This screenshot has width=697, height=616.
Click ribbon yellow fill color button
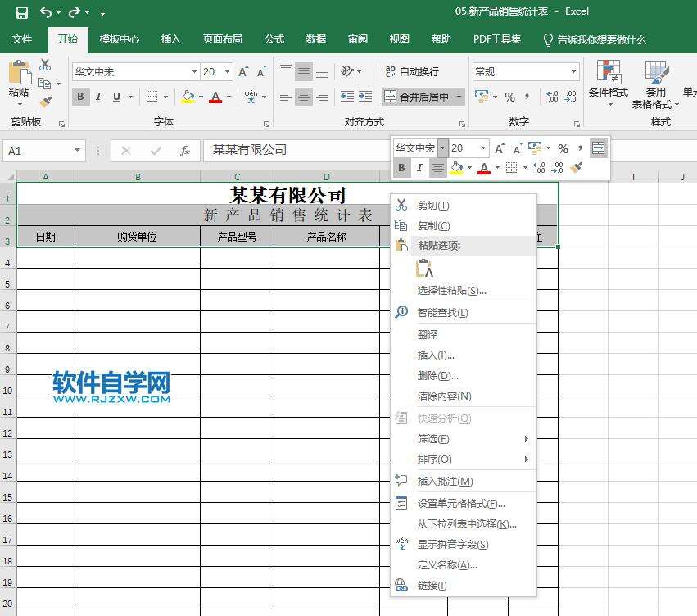click(x=188, y=97)
